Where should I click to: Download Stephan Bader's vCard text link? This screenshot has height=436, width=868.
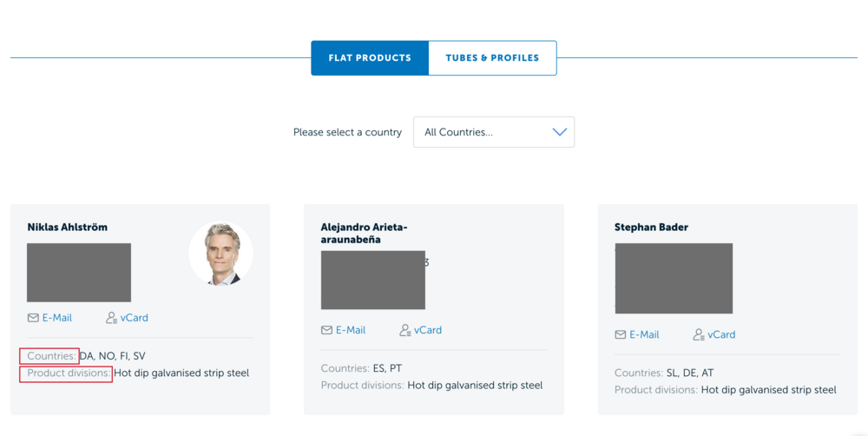tap(721, 334)
